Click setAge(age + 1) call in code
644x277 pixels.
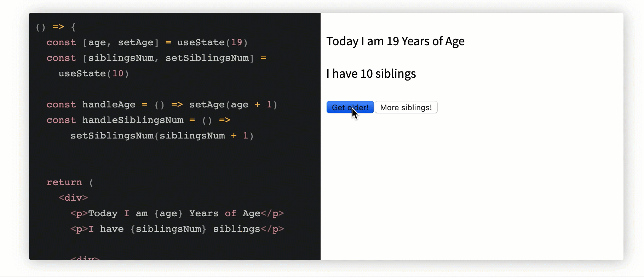click(234, 105)
